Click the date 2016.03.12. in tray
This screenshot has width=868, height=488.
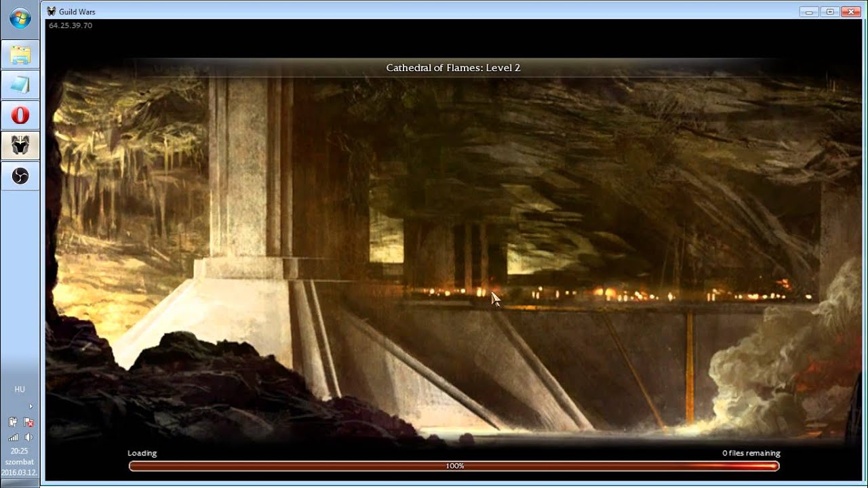tap(19, 472)
